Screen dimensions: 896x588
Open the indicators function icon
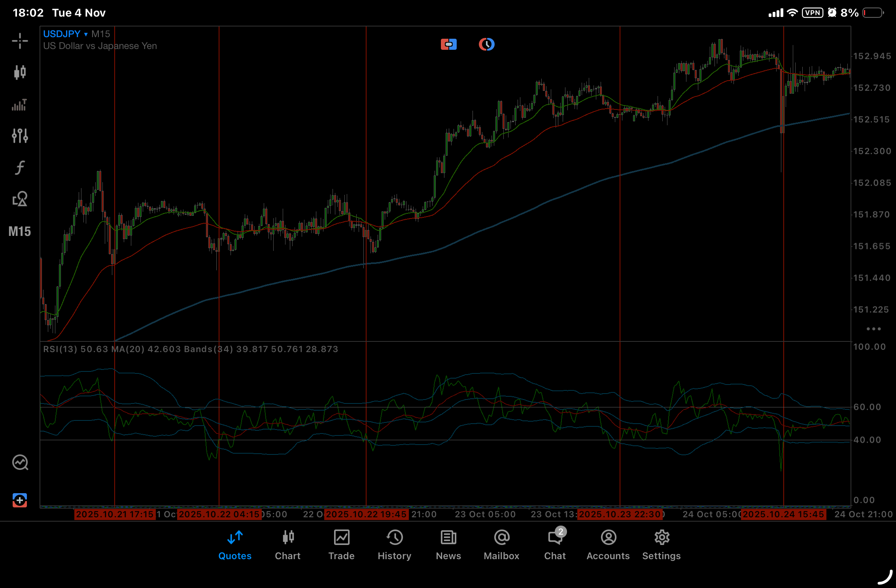click(20, 168)
